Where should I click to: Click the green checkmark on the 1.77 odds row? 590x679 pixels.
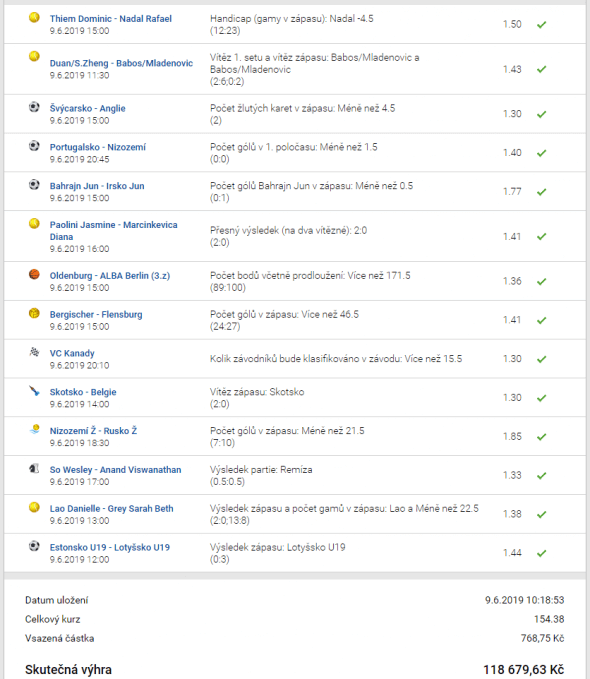pyautogui.click(x=541, y=192)
